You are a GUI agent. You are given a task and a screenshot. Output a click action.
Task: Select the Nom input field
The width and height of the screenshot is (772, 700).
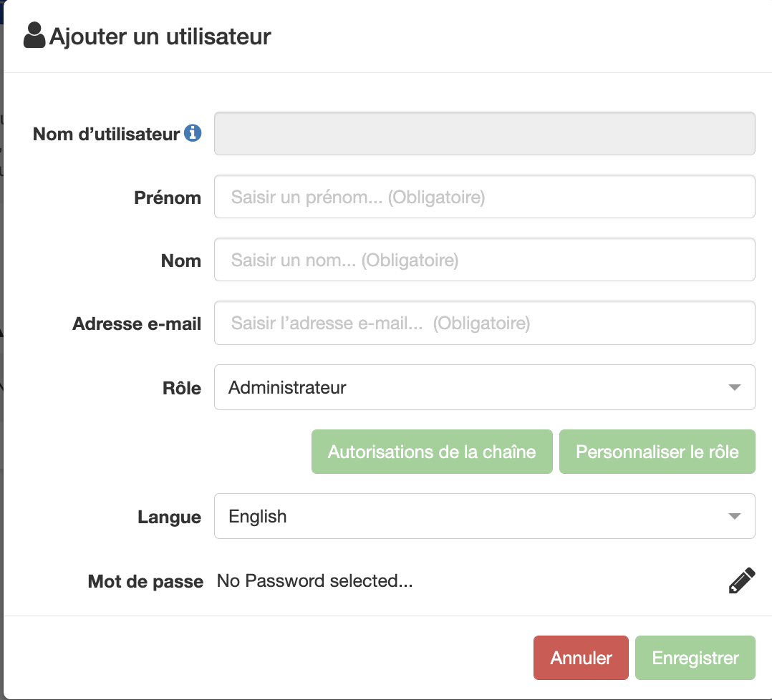point(484,259)
